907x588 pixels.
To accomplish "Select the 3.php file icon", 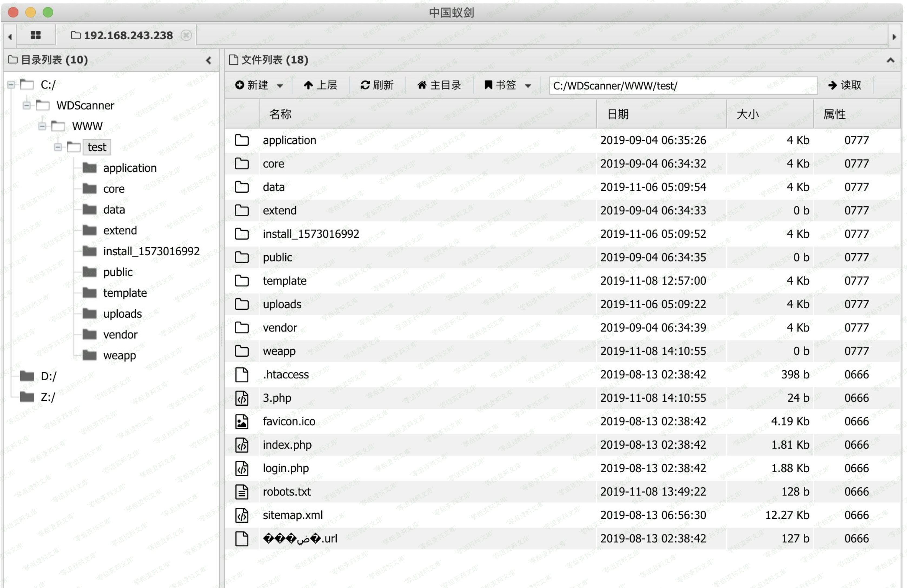I will pyautogui.click(x=241, y=398).
